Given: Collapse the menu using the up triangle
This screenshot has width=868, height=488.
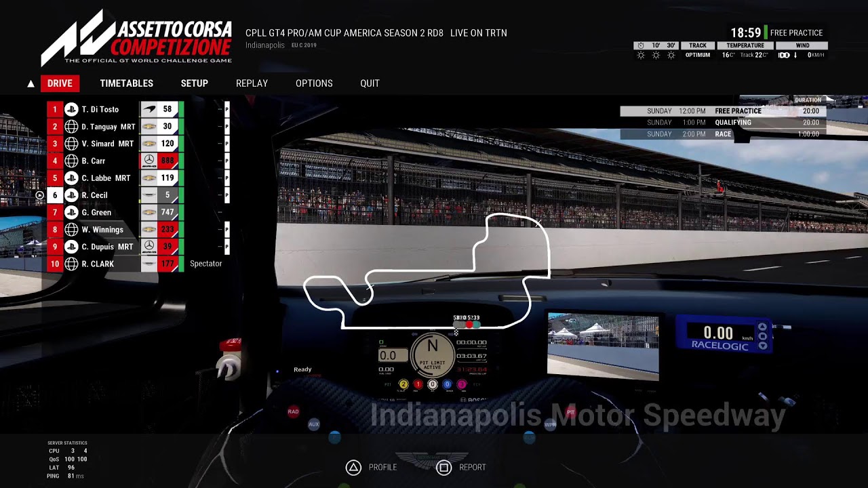Looking at the screenshot, I should pyautogui.click(x=31, y=84).
